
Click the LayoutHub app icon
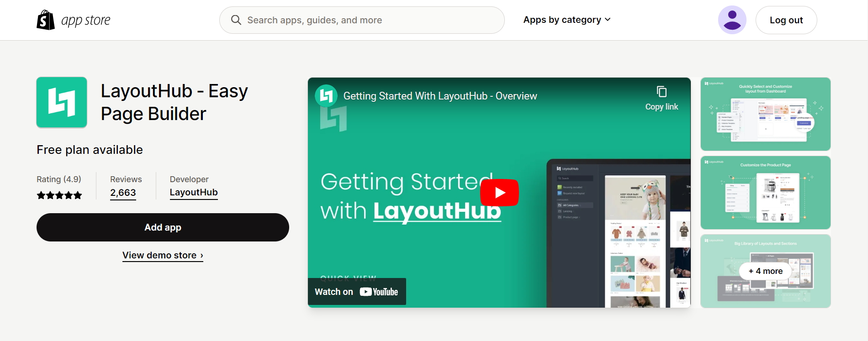click(62, 102)
